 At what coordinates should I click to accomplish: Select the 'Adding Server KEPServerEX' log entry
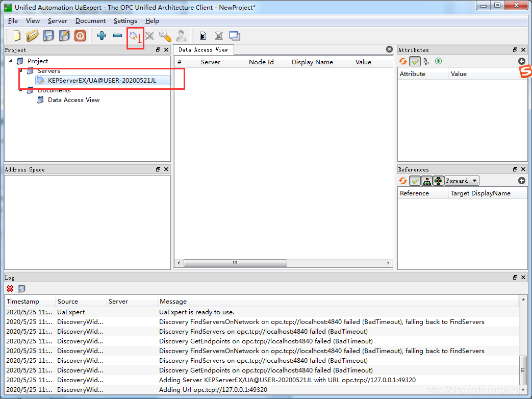click(262, 380)
